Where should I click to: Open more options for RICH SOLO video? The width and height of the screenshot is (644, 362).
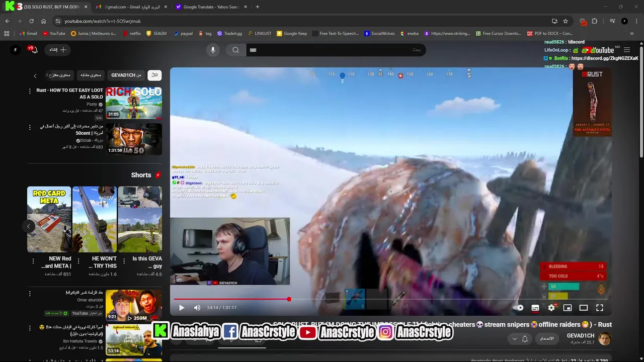tap(30, 91)
